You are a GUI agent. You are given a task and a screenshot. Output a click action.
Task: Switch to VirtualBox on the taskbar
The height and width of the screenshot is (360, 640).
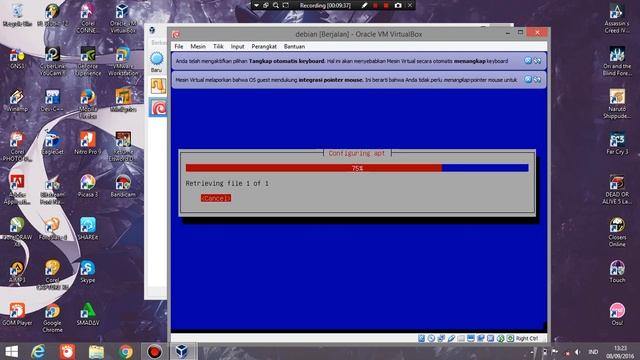point(182,351)
